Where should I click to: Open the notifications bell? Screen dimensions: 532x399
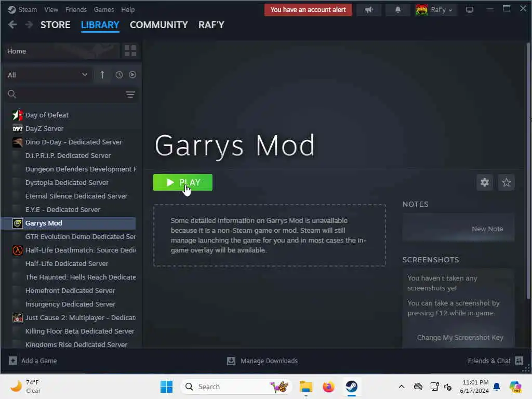[x=398, y=10]
